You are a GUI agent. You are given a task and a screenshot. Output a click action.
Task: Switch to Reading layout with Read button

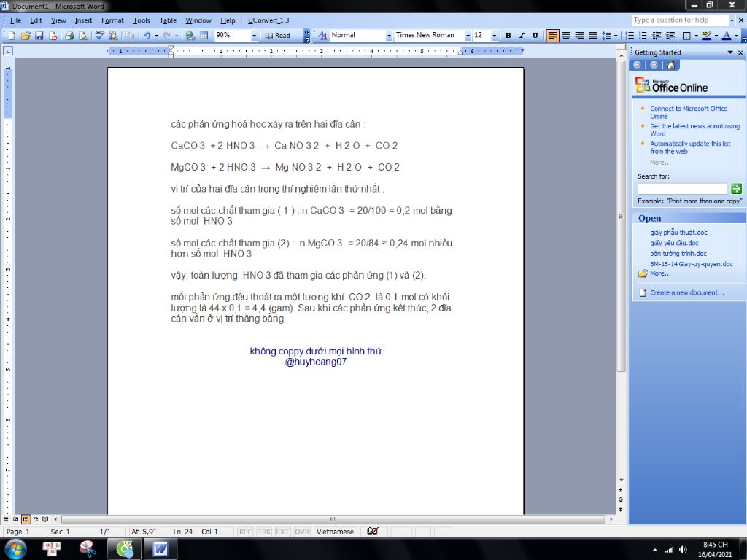[278, 36]
